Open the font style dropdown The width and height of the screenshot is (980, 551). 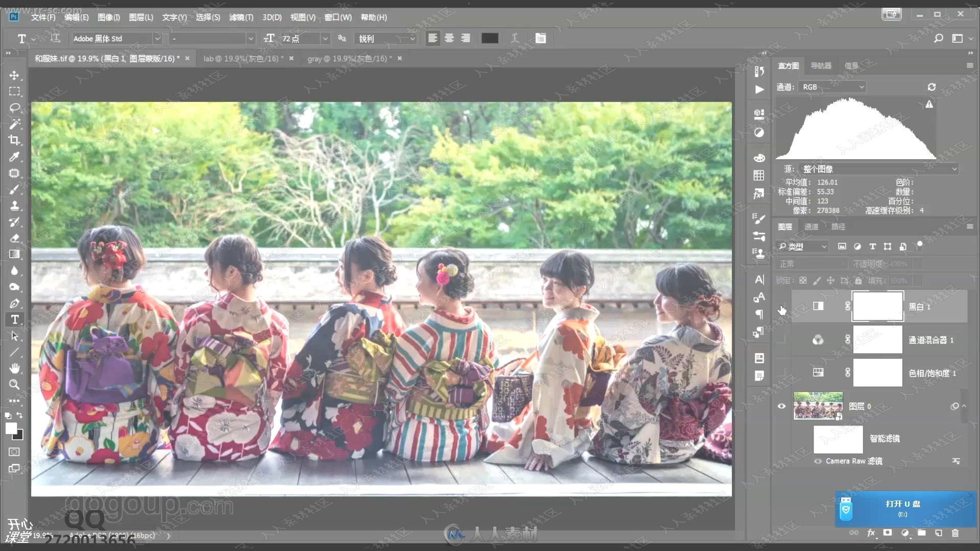(x=250, y=39)
